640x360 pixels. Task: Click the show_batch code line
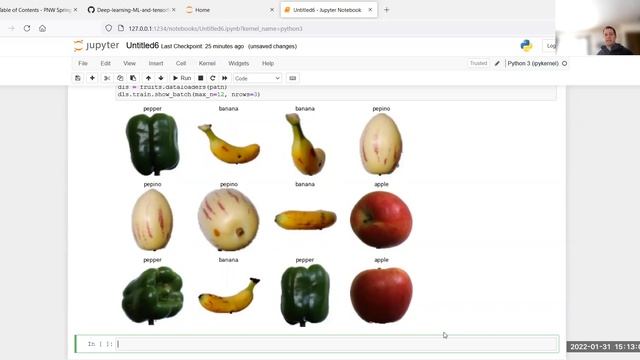(189, 94)
